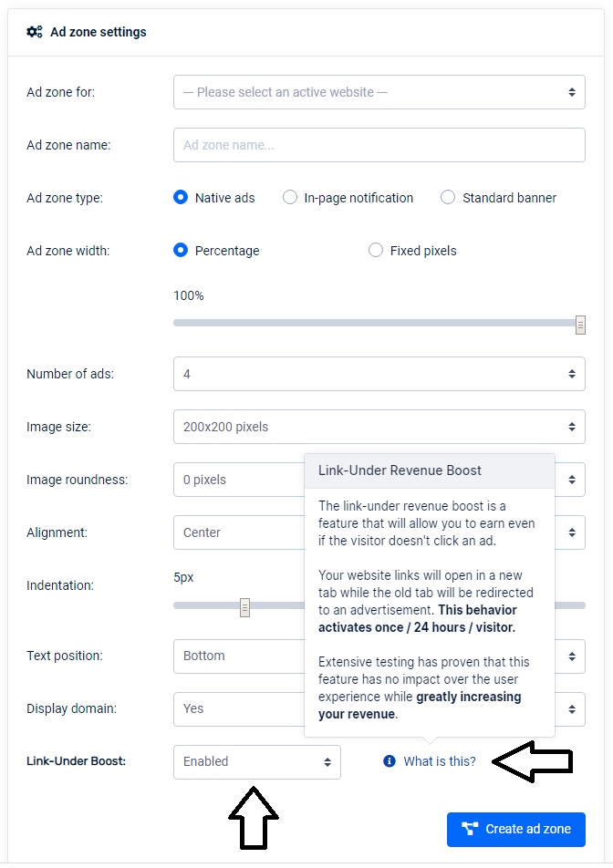This screenshot has height=868, width=613.
Task: Click the width percentage slider handle
Action: pos(580,324)
